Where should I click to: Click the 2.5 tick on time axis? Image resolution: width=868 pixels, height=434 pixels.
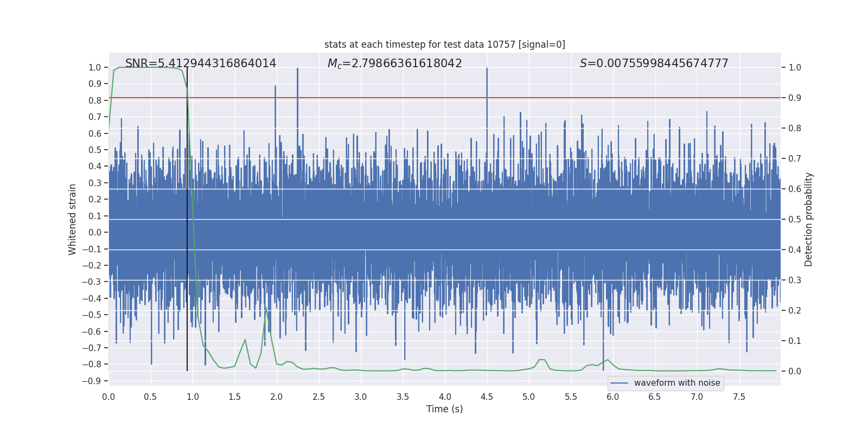coord(318,397)
